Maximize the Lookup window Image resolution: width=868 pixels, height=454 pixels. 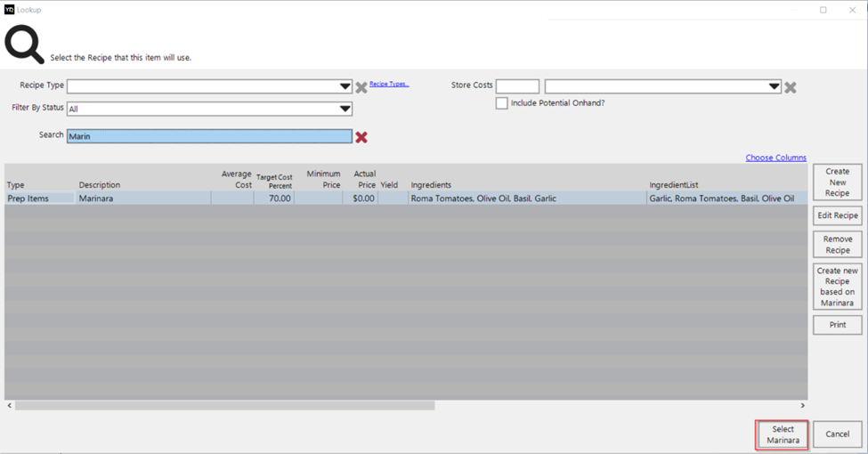point(823,10)
